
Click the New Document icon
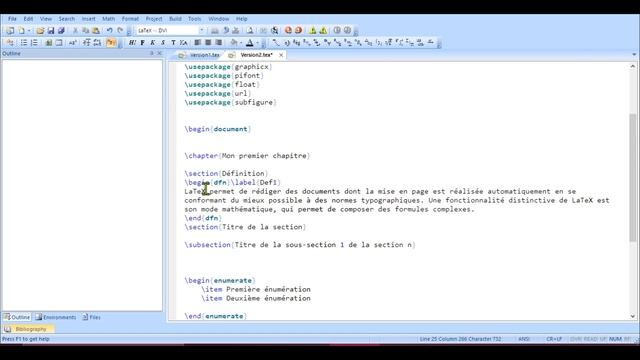21,31
